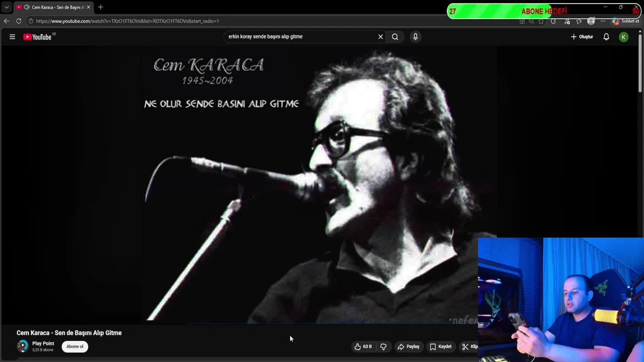Open the browser three-dots settings menu
This screenshot has width=644, height=362.
603,21
